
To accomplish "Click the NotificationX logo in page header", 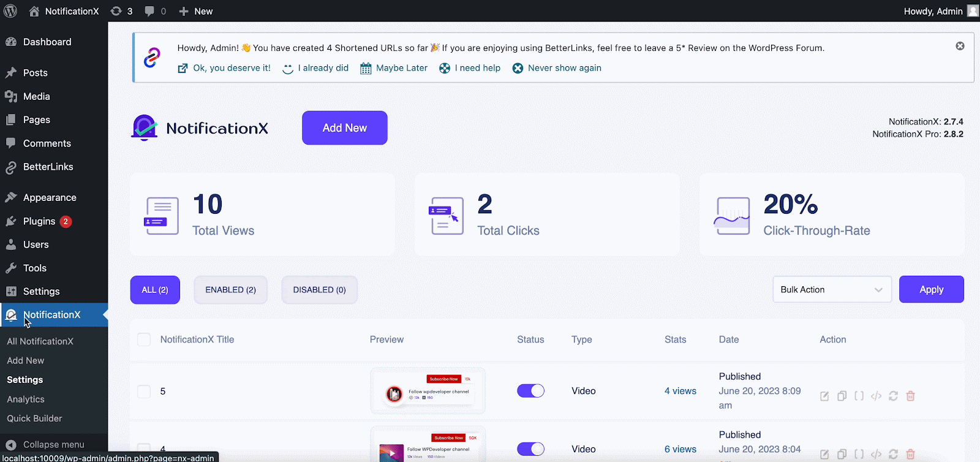I will [200, 127].
